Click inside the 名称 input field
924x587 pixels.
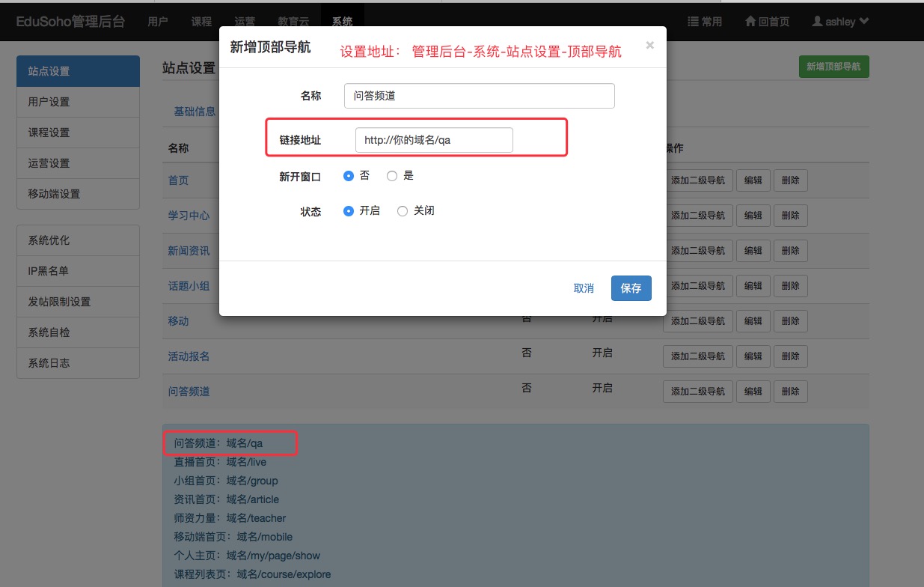pos(479,96)
